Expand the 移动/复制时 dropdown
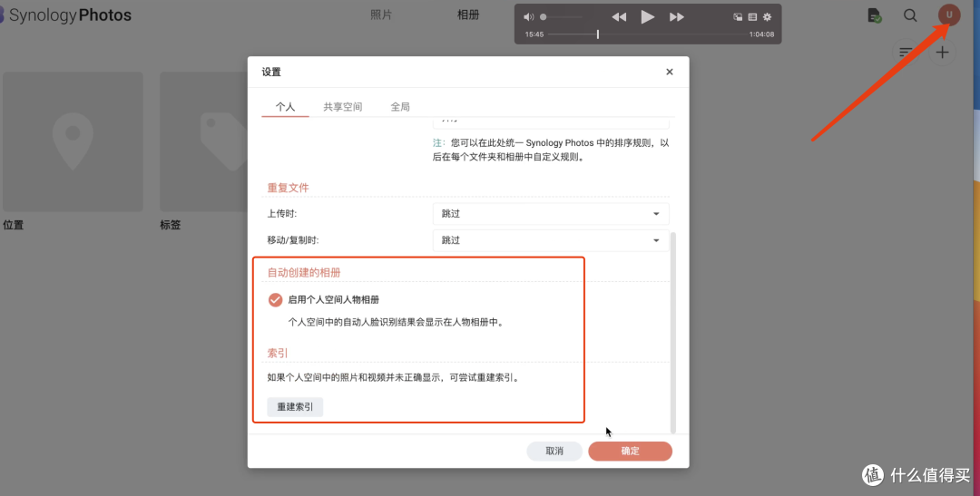 click(x=551, y=240)
